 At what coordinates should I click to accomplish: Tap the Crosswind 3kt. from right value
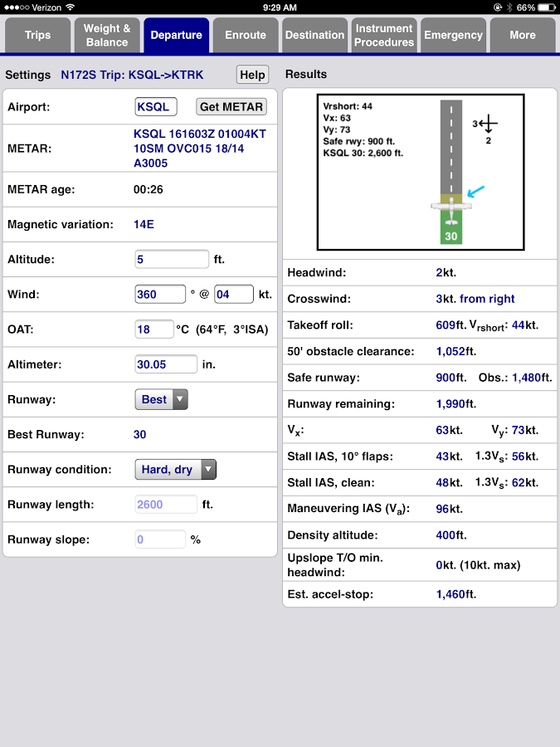point(475,299)
